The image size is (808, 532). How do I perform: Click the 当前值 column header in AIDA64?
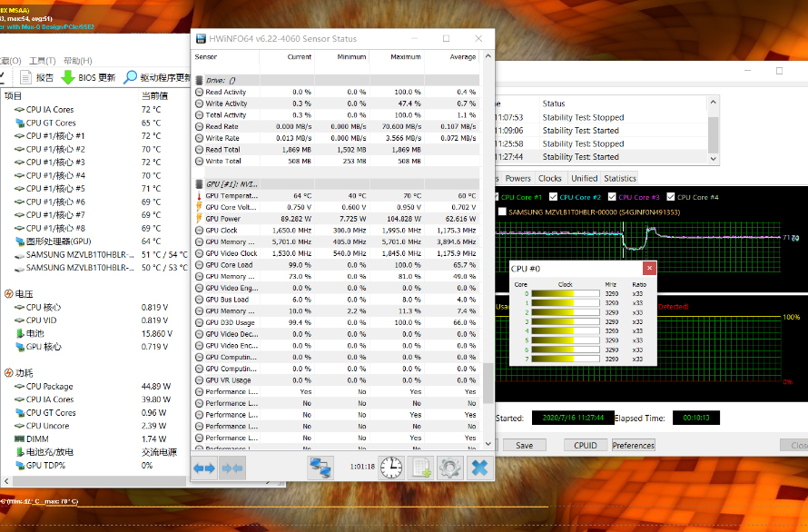(164, 96)
